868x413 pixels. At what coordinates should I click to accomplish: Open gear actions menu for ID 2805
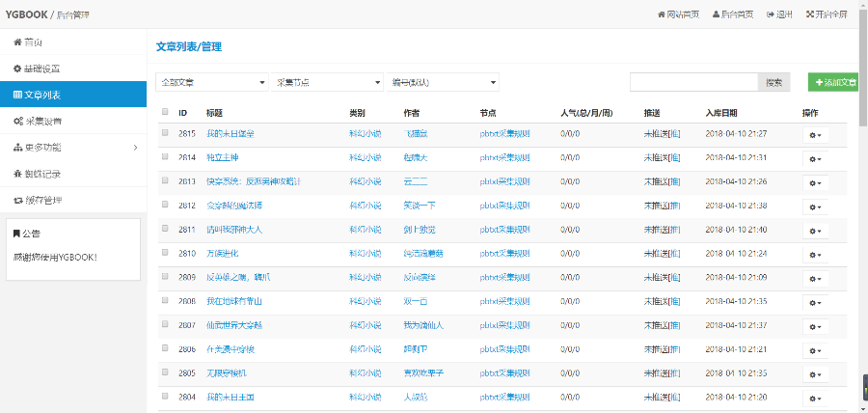click(815, 374)
